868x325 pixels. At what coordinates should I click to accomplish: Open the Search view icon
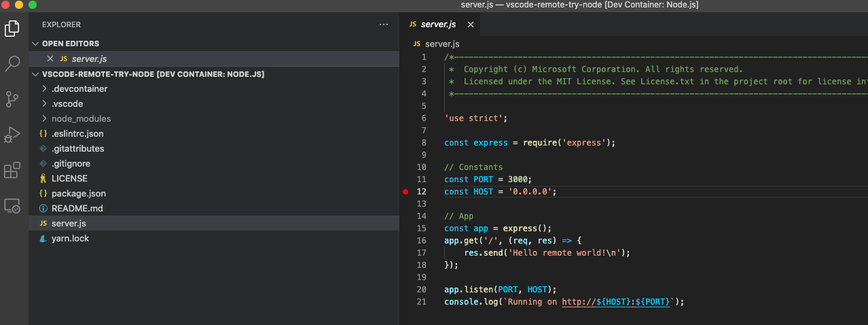click(x=12, y=64)
